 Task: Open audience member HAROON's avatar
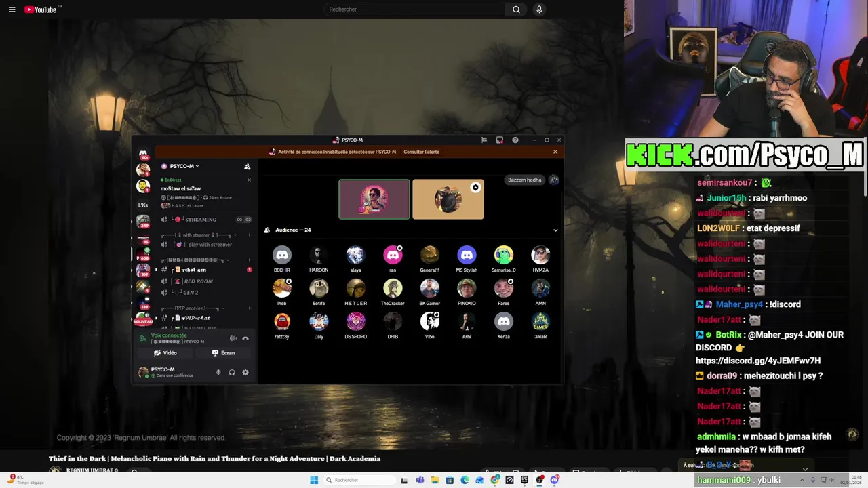tap(319, 255)
